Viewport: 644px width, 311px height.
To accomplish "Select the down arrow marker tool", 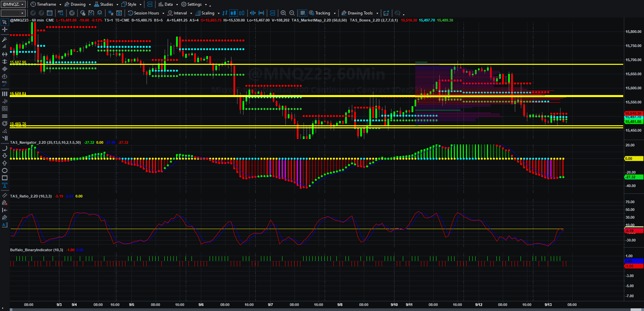I will click(x=5, y=155).
